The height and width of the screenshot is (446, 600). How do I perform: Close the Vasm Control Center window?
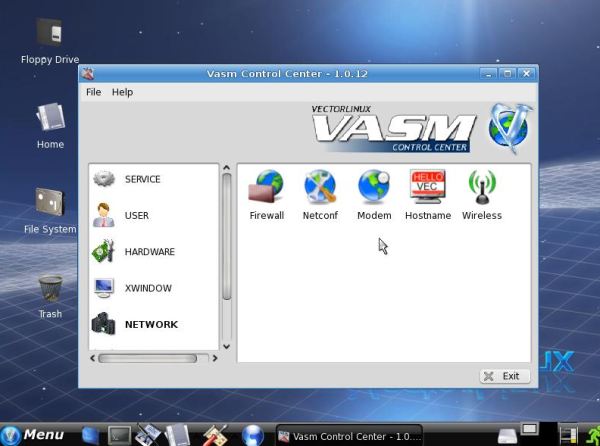[527, 73]
